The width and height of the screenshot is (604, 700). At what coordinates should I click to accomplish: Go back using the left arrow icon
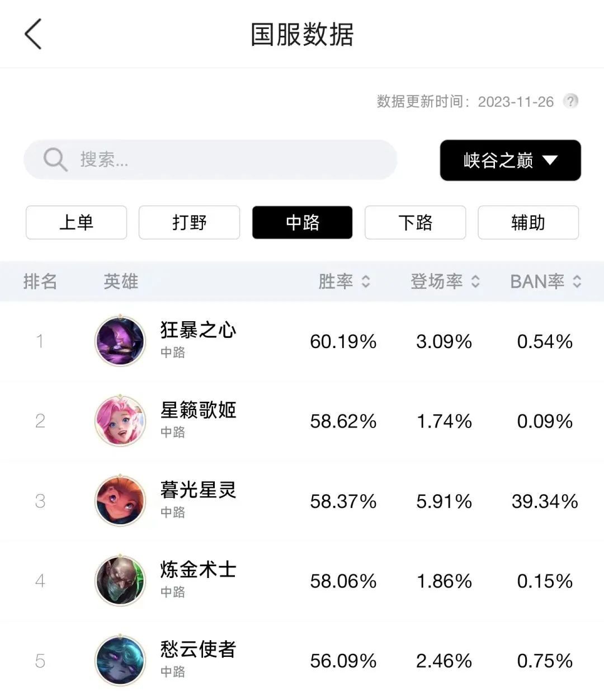33,34
